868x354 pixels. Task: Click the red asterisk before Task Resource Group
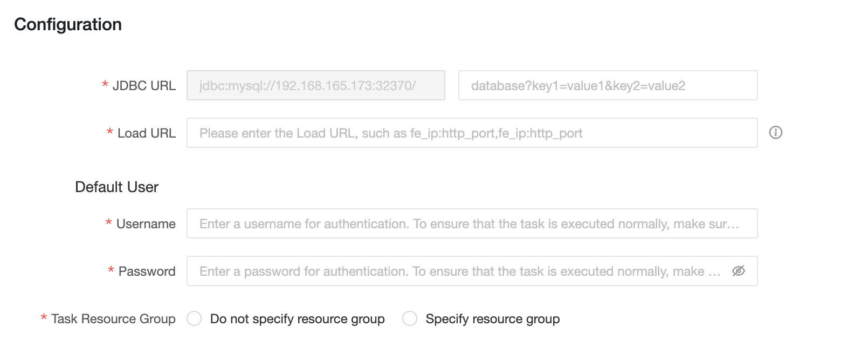[44, 318]
